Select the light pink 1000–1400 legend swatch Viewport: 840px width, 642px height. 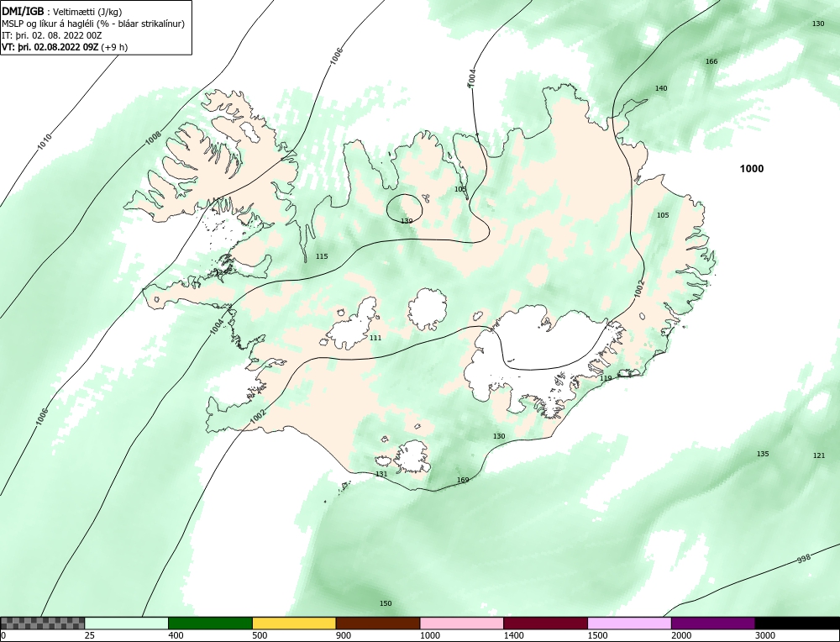[462, 623]
